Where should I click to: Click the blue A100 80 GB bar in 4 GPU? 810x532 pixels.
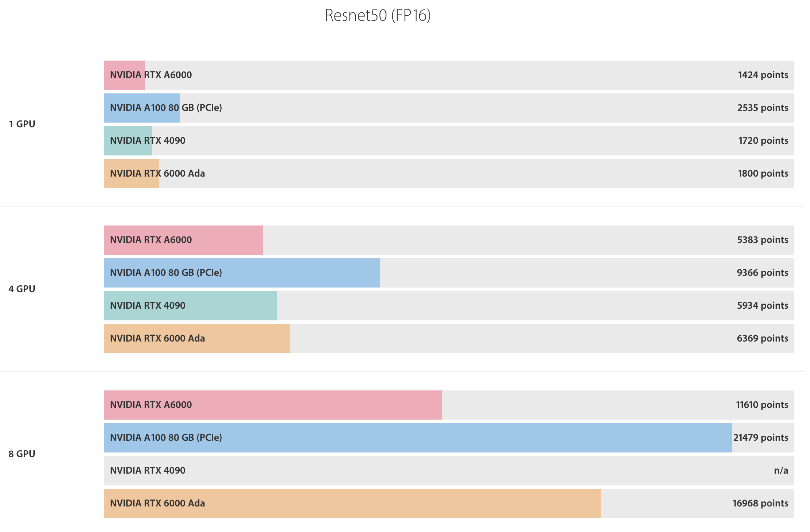click(242, 273)
